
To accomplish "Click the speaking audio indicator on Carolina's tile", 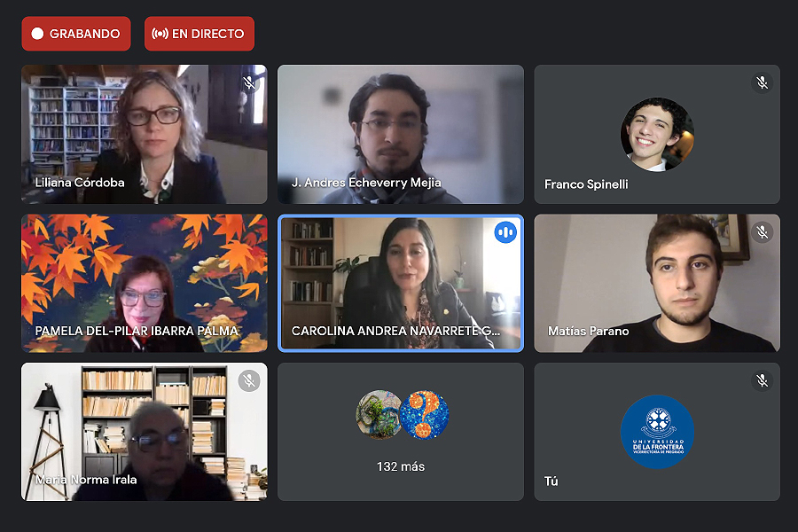I will click(x=505, y=232).
